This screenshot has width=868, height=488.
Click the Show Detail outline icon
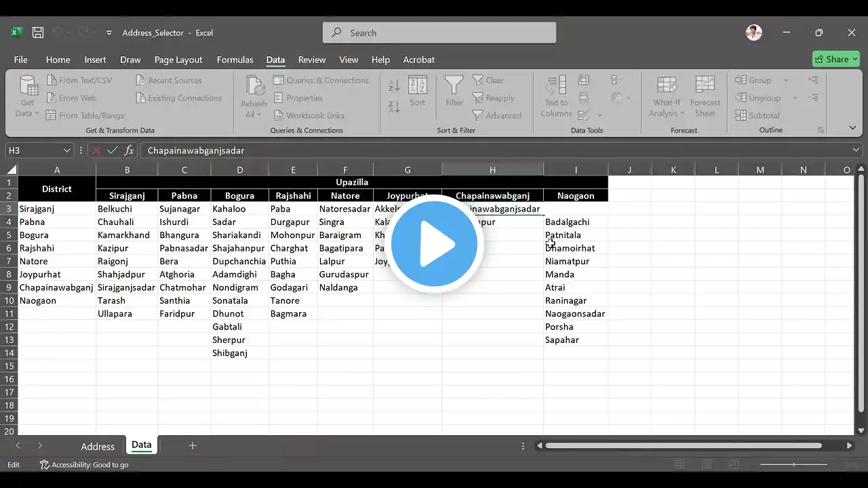813,80
